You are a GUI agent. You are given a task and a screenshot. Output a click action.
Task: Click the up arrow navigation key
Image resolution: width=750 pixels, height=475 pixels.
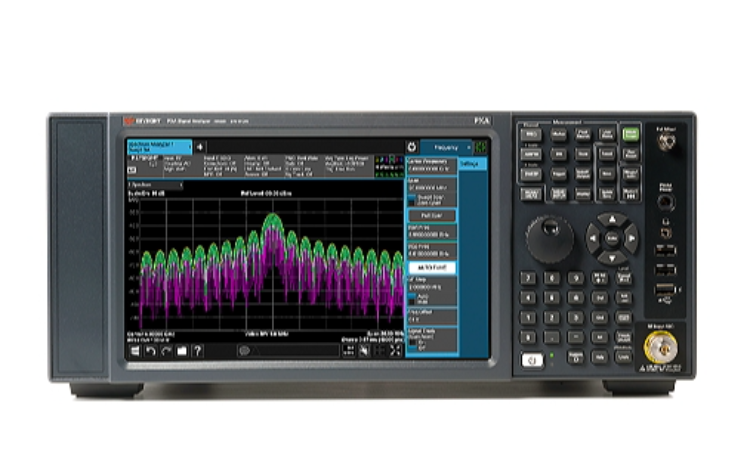click(612, 220)
